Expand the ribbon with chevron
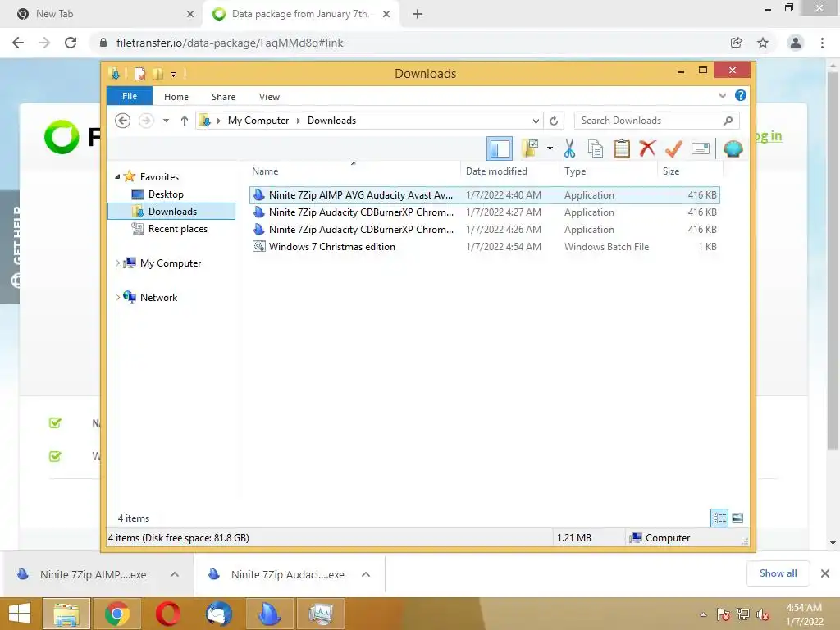The height and width of the screenshot is (630, 840). coord(722,96)
